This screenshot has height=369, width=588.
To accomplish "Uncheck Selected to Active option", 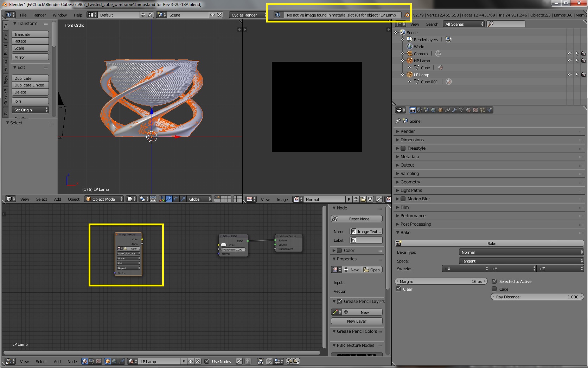I will coord(495,281).
